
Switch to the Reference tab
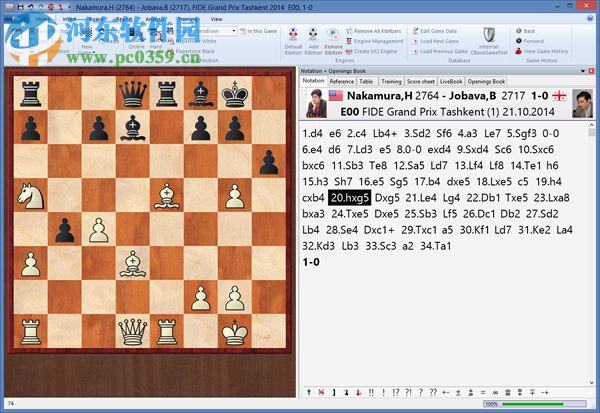(342, 81)
